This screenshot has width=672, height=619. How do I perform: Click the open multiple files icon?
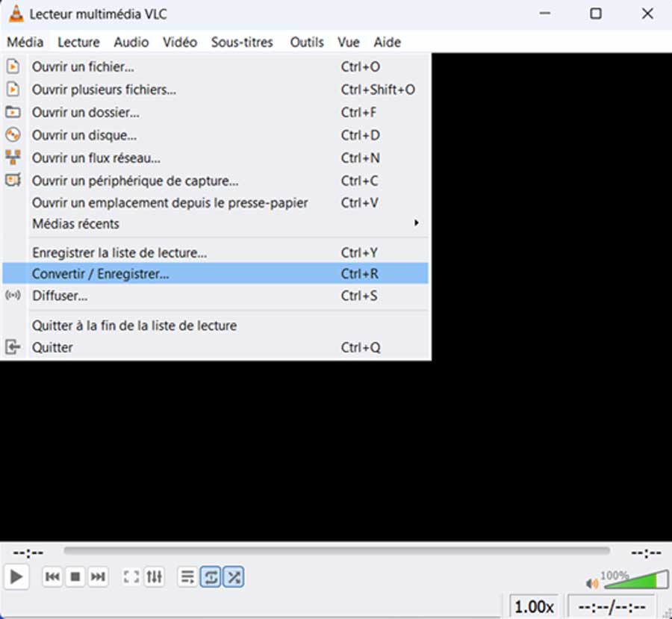[13, 90]
